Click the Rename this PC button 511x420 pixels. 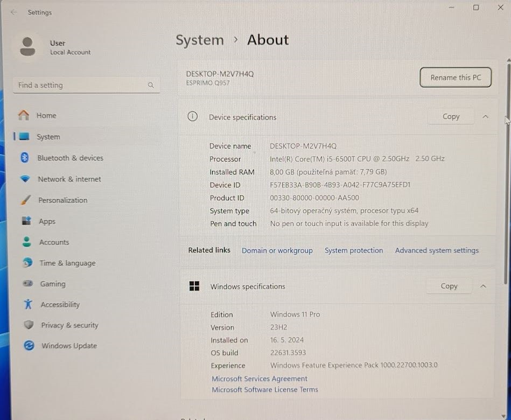pyautogui.click(x=455, y=77)
